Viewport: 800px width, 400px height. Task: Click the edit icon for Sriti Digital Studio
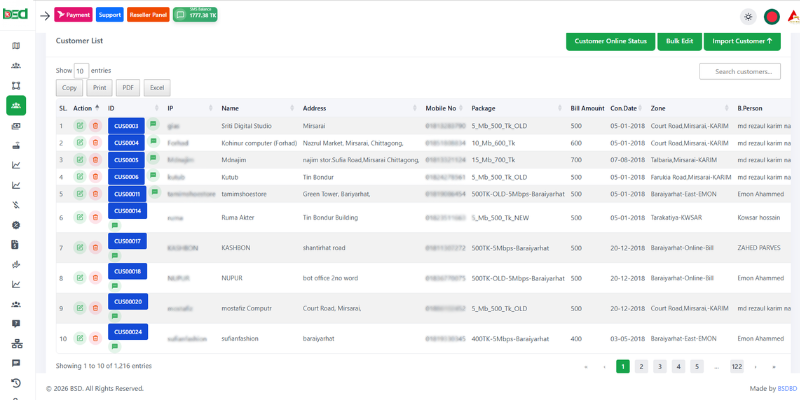[80, 126]
